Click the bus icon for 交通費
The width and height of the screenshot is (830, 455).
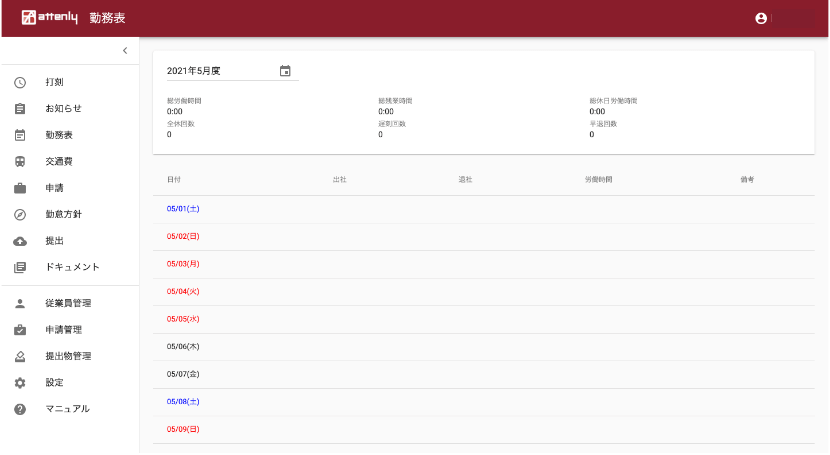click(x=20, y=161)
